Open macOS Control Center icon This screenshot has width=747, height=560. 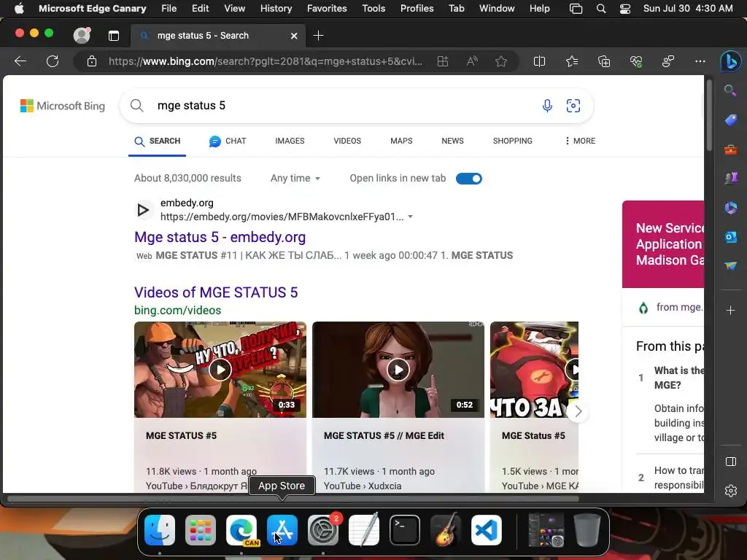click(625, 9)
